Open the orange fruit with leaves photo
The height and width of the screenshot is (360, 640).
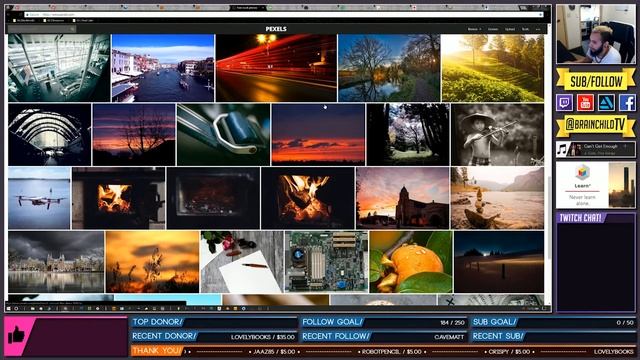411,262
